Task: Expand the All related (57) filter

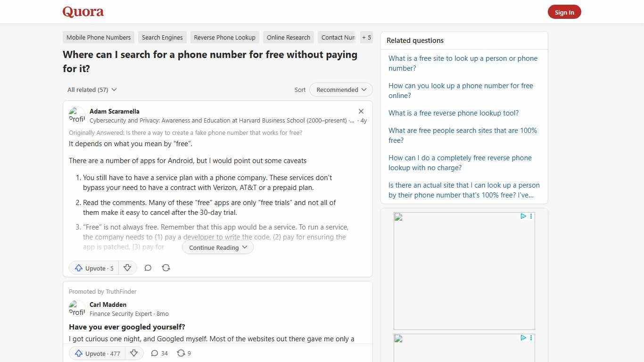Action: click(91, 90)
